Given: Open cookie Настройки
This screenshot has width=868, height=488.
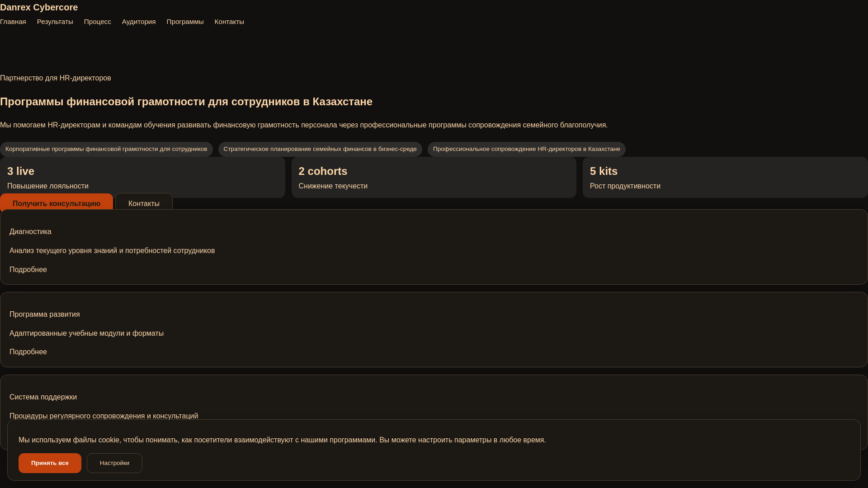Looking at the screenshot, I should click(x=114, y=463).
